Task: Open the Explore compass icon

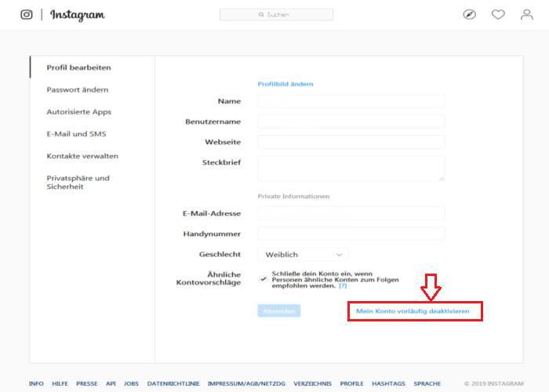Action: click(x=470, y=15)
